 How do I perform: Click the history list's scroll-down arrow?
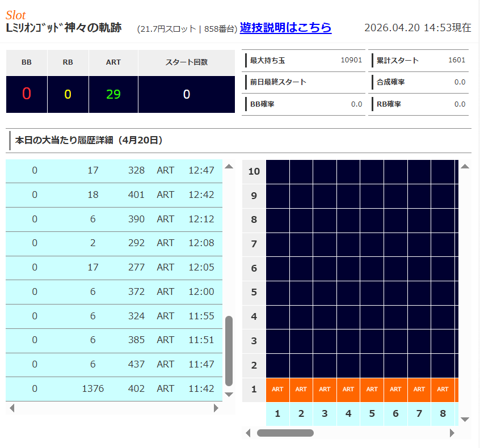(229, 394)
